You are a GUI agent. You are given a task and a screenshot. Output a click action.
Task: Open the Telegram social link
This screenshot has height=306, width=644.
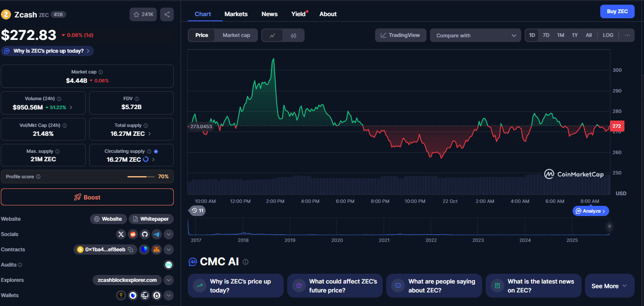157,234
